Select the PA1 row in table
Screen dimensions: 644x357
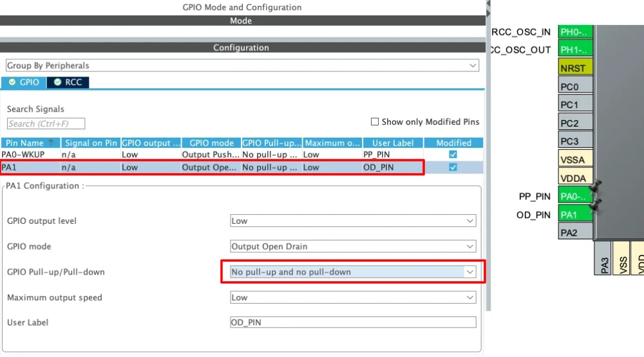242,167
